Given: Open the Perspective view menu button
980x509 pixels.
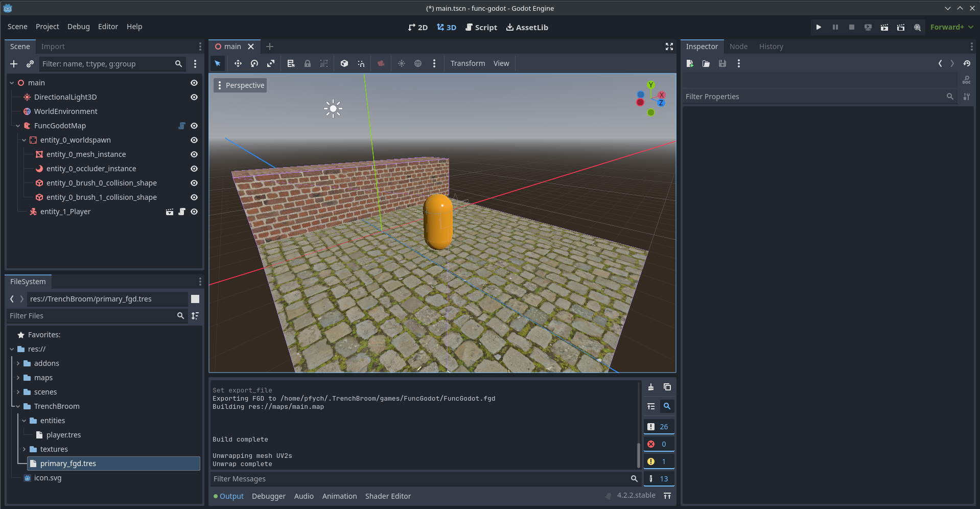Looking at the screenshot, I should click(240, 85).
